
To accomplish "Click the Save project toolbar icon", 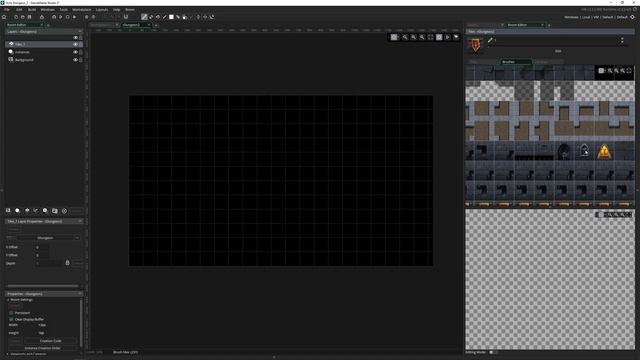I will [x=29, y=17].
